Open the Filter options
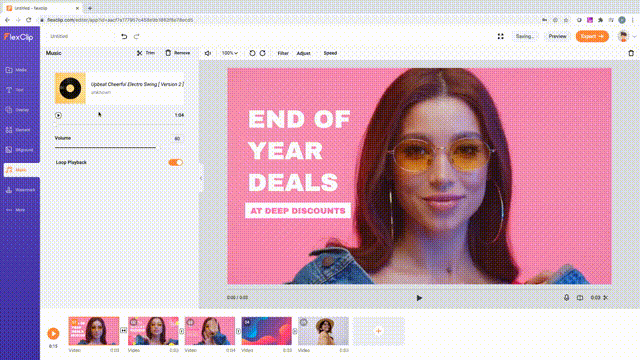 coord(283,53)
